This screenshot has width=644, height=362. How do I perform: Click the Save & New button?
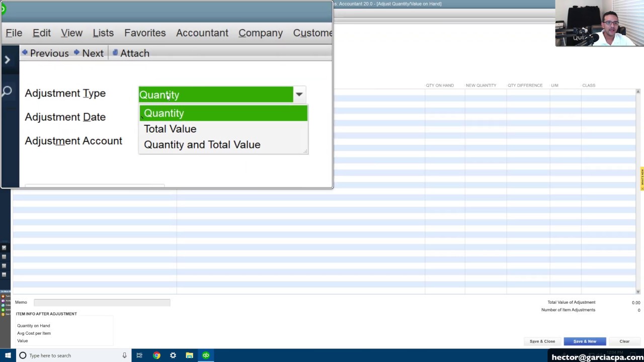tap(585, 341)
